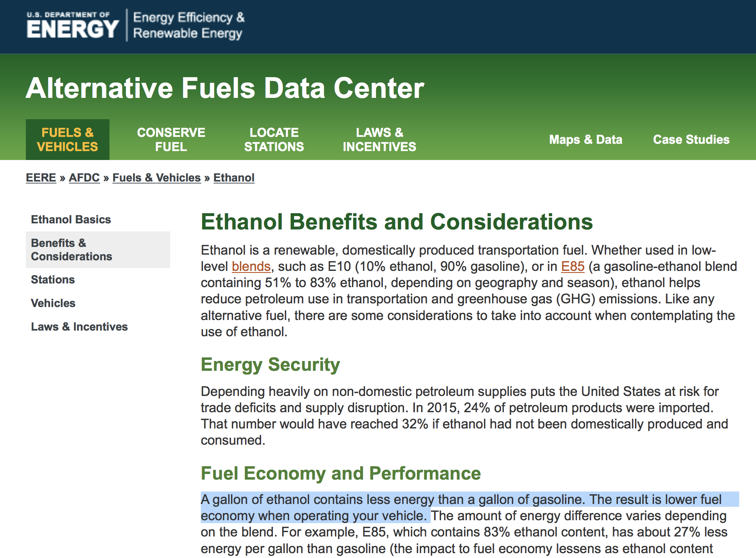Viewport: 756px width, 558px height.
Task: Open Case Studies in the header
Action: click(x=691, y=139)
